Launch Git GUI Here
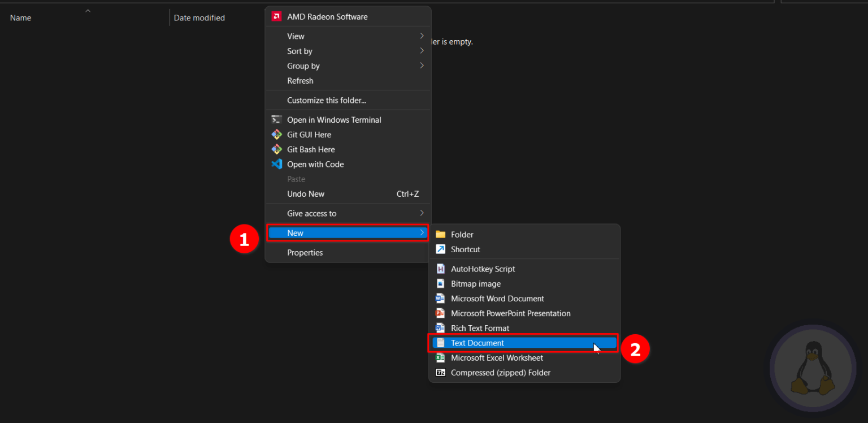 tap(309, 135)
